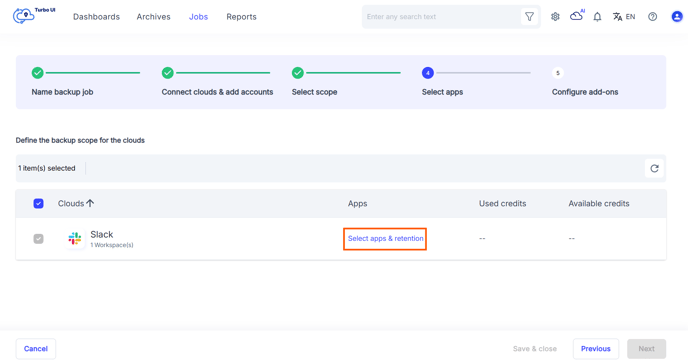Click the Slack row name

[x=102, y=234]
